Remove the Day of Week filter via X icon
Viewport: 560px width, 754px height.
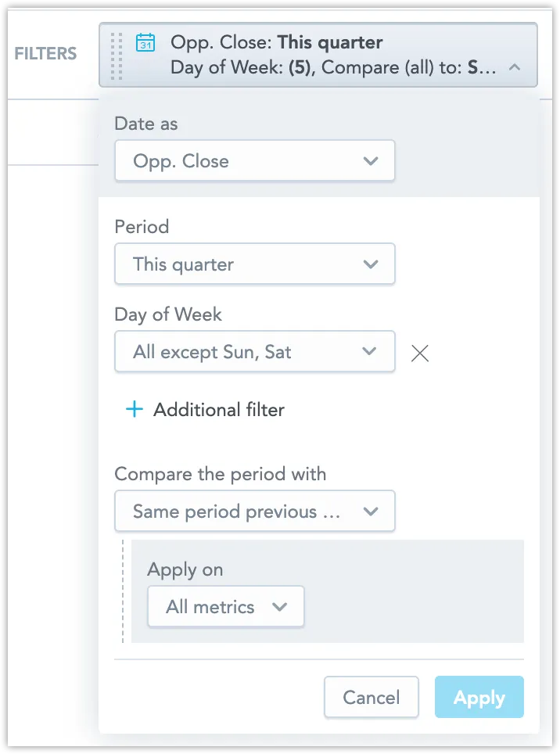click(x=420, y=354)
